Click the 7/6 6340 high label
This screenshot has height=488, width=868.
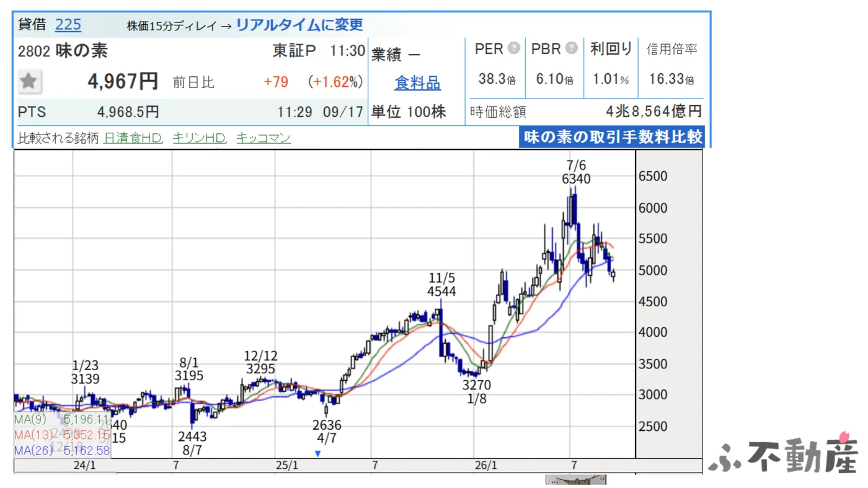576,172
